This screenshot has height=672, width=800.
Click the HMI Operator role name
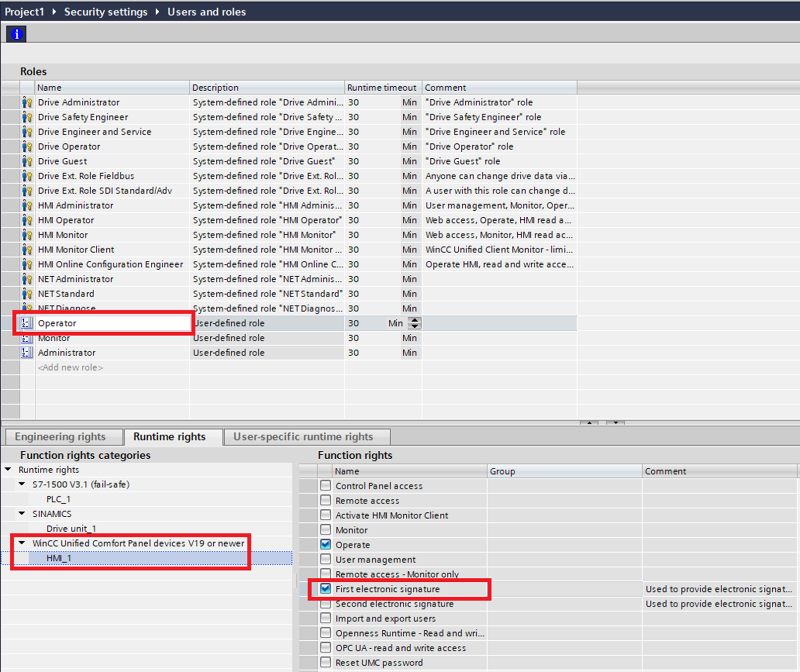tap(65, 220)
